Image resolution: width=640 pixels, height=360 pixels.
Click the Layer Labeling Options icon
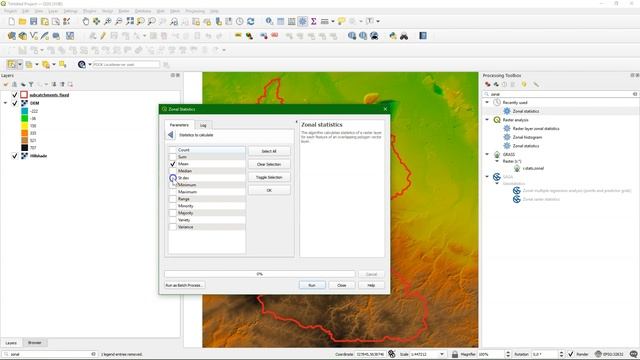click(x=238, y=36)
